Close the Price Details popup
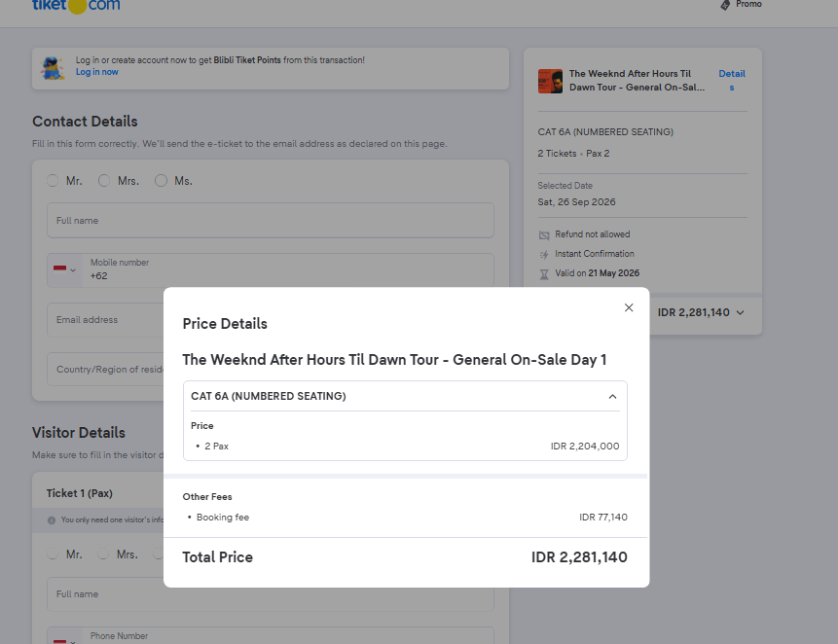The width and height of the screenshot is (838, 644). pos(629,307)
